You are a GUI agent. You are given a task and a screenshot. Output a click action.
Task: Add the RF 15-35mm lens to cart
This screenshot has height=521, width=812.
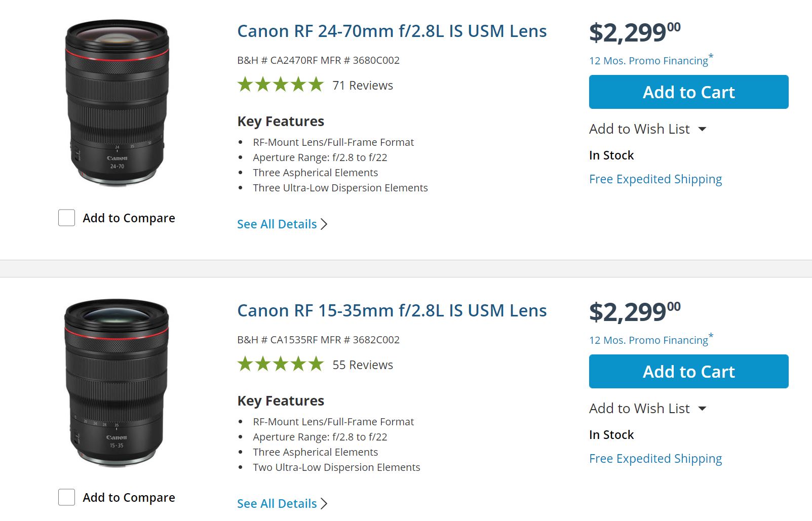688,372
